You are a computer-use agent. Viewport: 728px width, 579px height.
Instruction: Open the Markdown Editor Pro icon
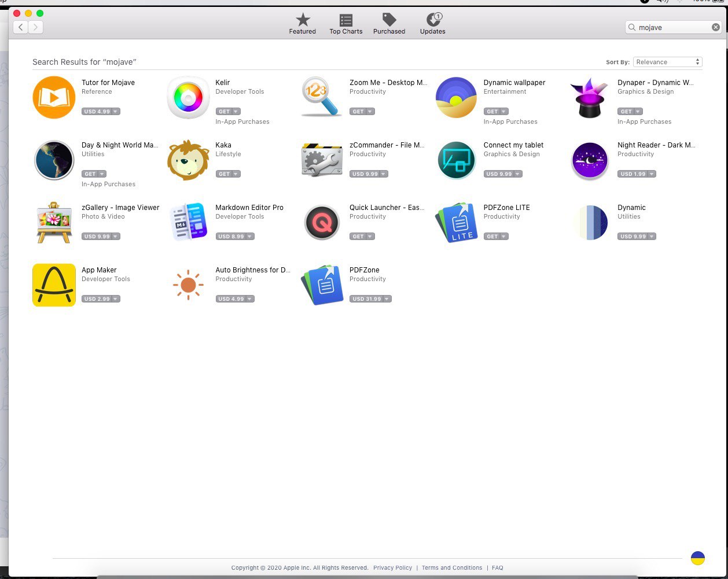tap(188, 222)
